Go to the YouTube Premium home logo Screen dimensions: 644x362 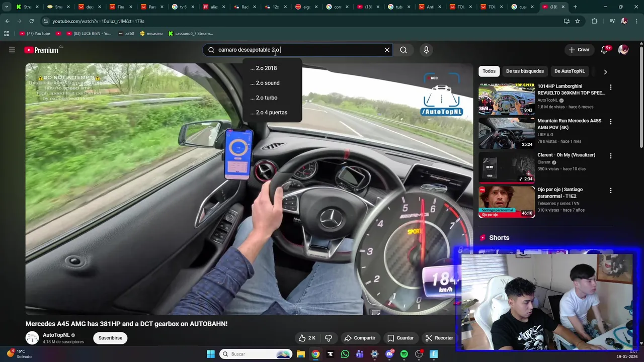coord(42,50)
